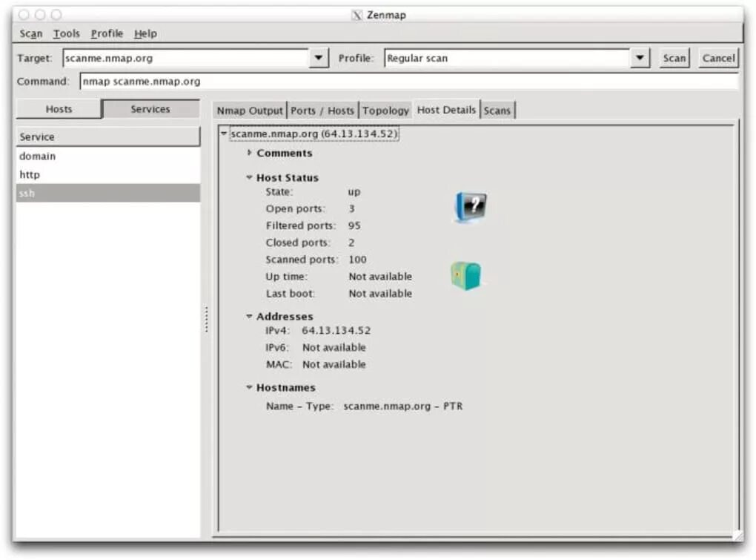Open the Help menu
This screenshot has height=560, width=756.
pyautogui.click(x=145, y=34)
